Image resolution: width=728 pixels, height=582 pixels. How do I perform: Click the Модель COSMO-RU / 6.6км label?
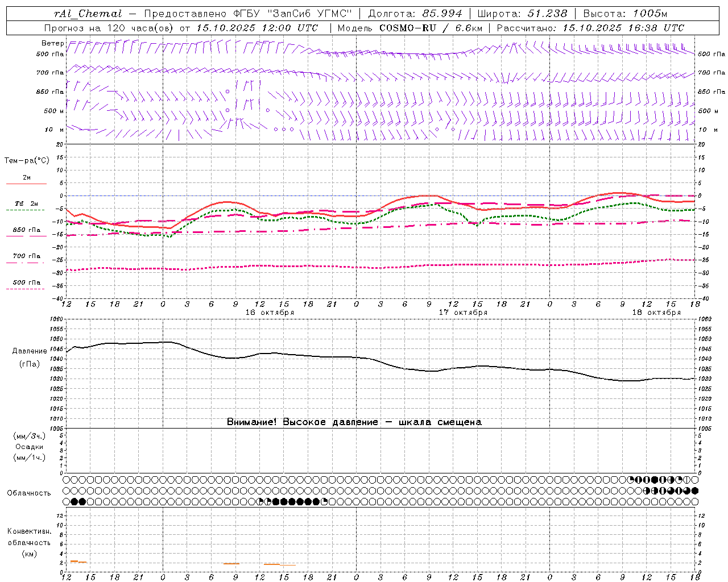pos(409,28)
